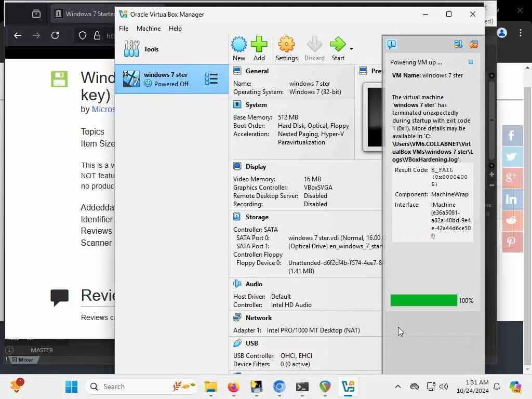Image resolution: width=532 pixels, height=399 pixels.
Task: Click the System section header
Action: click(x=256, y=105)
